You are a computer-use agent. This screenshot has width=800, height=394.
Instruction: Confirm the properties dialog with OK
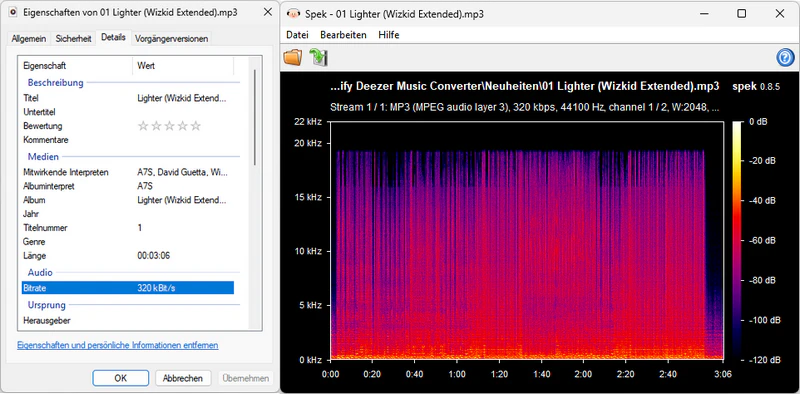tap(120, 378)
